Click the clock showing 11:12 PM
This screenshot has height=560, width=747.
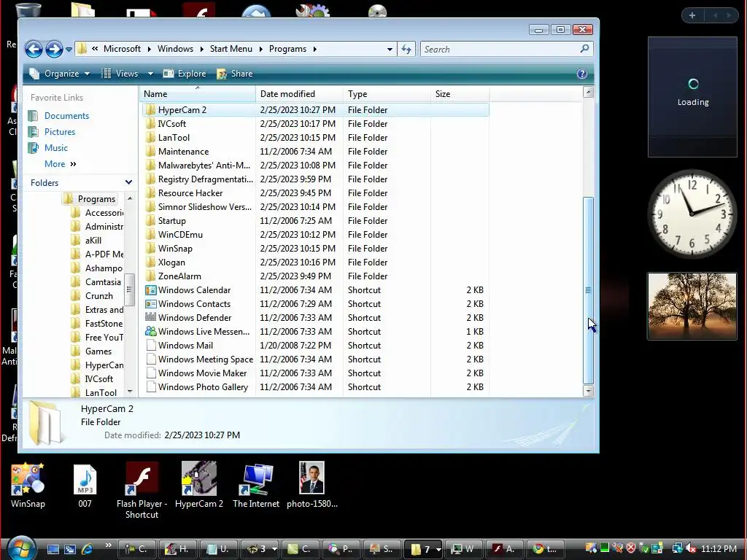point(719,548)
